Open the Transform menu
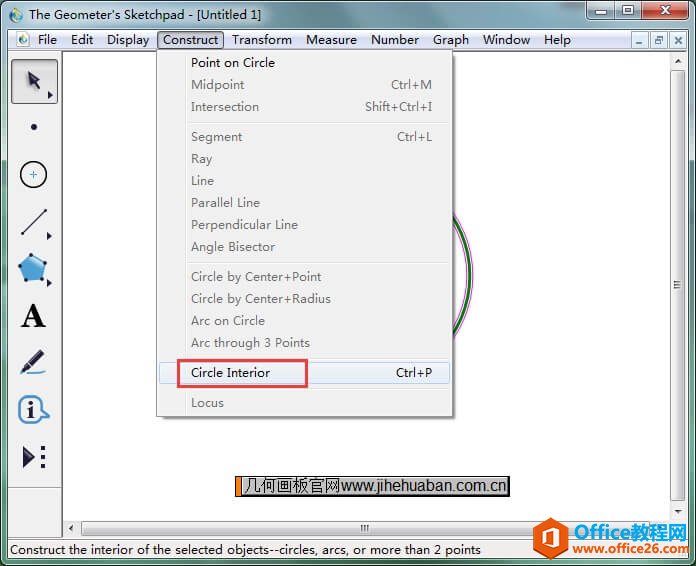The image size is (696, 566). pos(262,40)
